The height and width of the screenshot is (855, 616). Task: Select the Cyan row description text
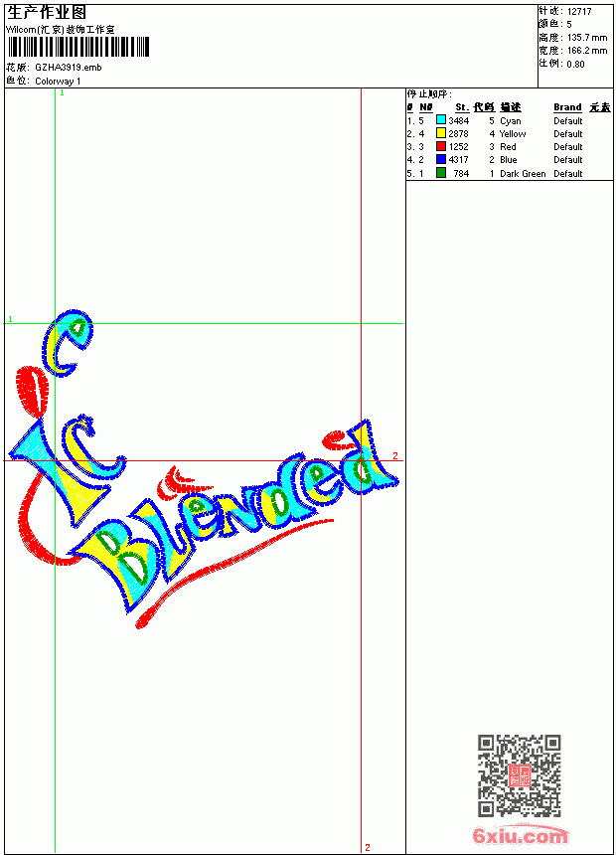[x=511, y=121]
